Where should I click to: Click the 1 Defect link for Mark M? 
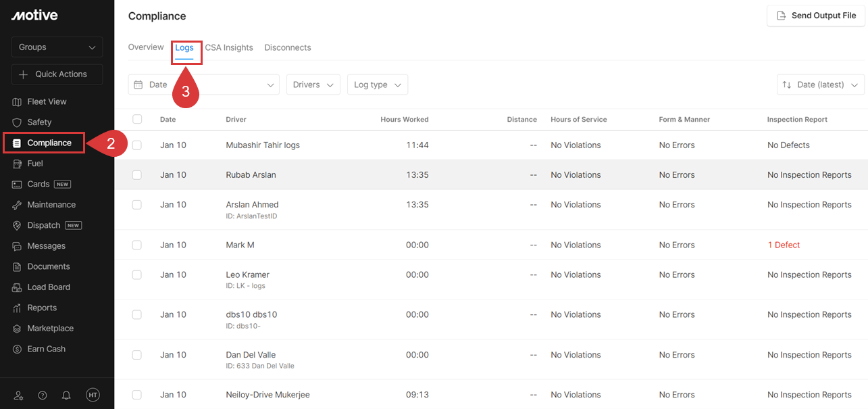(784, 245)
